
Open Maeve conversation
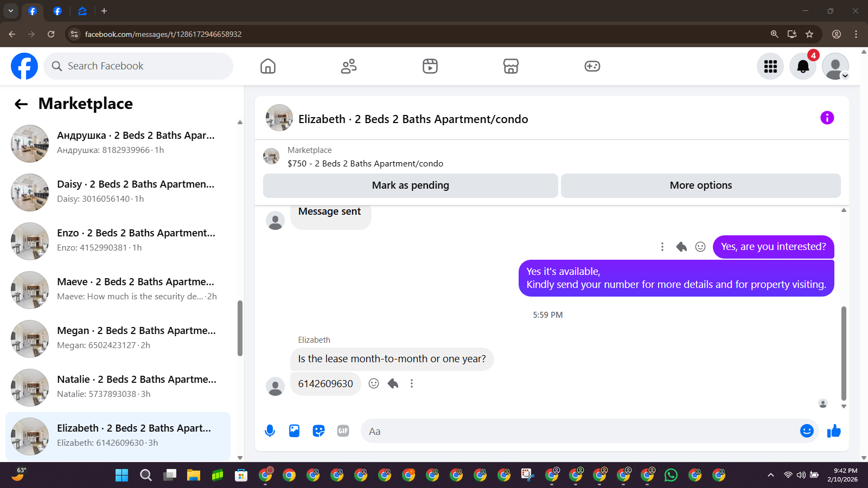[118, 290]
